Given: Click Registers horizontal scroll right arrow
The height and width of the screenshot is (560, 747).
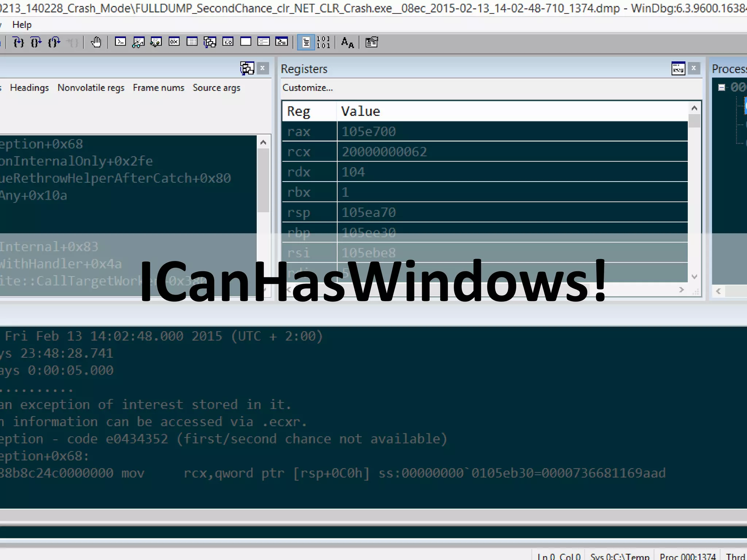Looking at the screenshot, I should pos(681,290).
